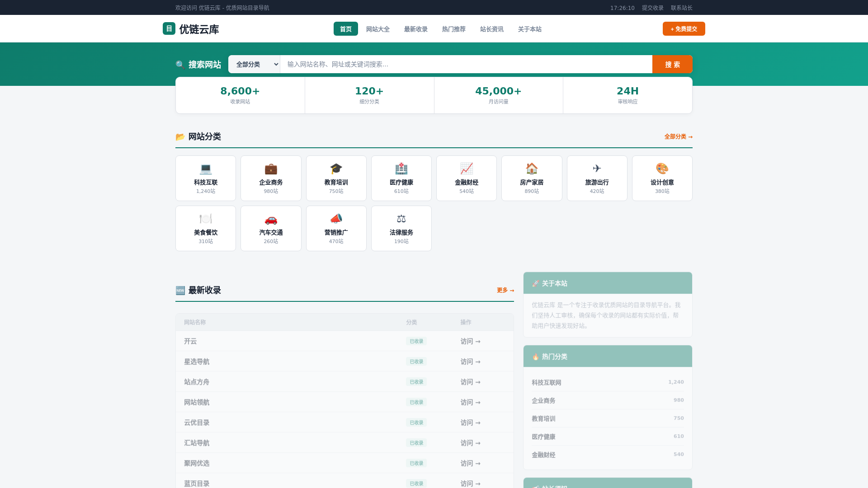Screen dimensions: 868x488
Task: Click the 24H 审核响应 stat
Action: coord(627,95)
